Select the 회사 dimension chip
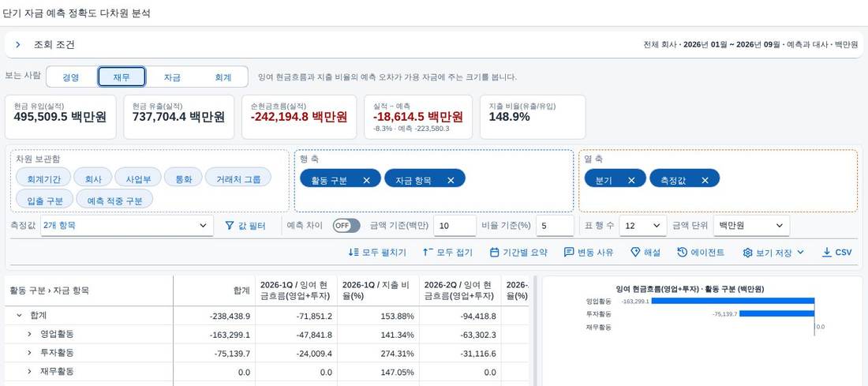The width and height of the screenshot is (868, 386). tap(93, 179)
